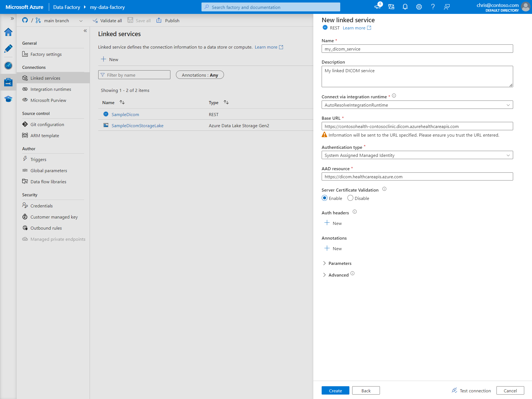Select Enable for Server Certificate Validation
The image size is (532, 399).
tap(324, 198)
